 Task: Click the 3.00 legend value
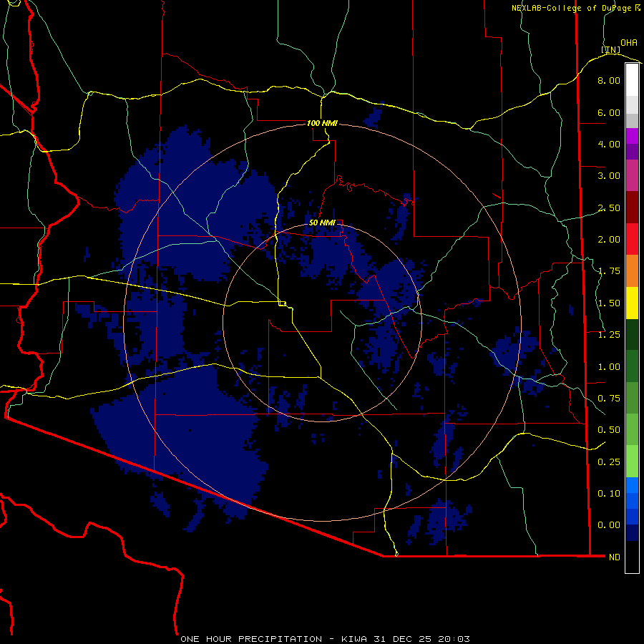point(609,176)
